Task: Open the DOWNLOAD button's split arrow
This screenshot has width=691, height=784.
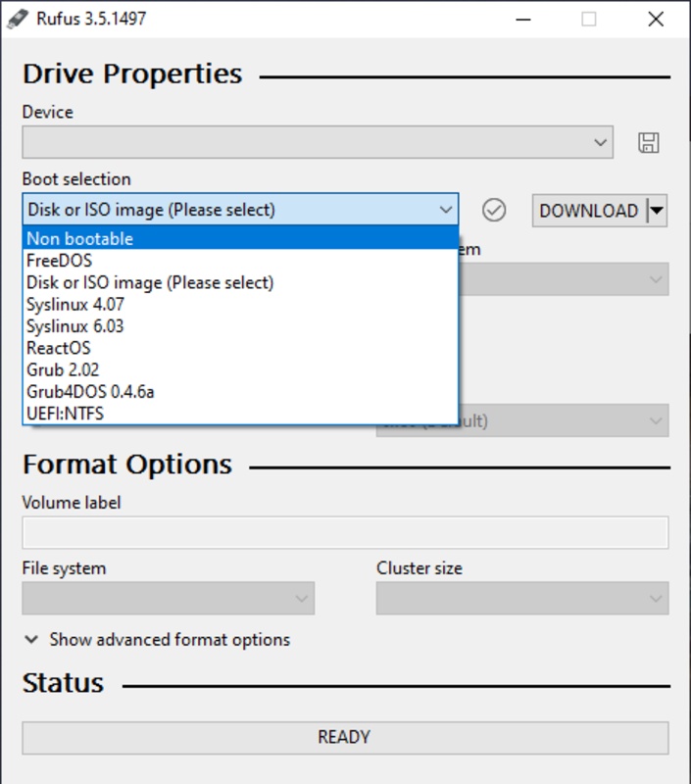Action: coord(657,211)
